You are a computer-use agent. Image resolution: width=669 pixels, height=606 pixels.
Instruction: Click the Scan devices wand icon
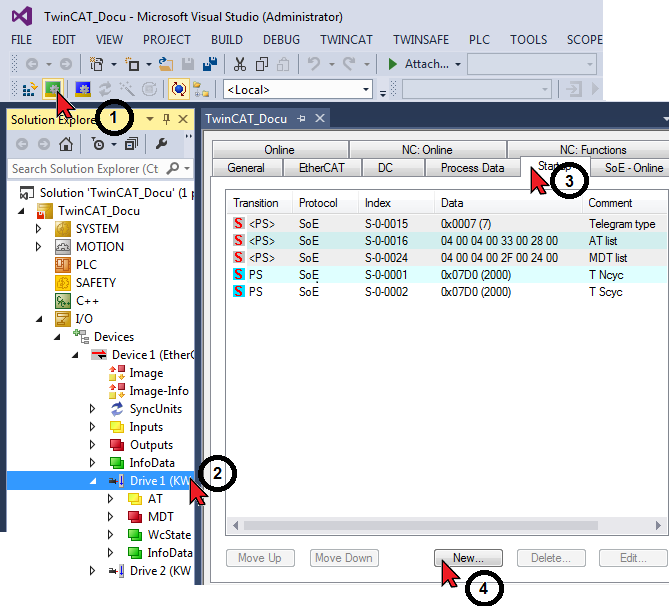pos(127,90)
